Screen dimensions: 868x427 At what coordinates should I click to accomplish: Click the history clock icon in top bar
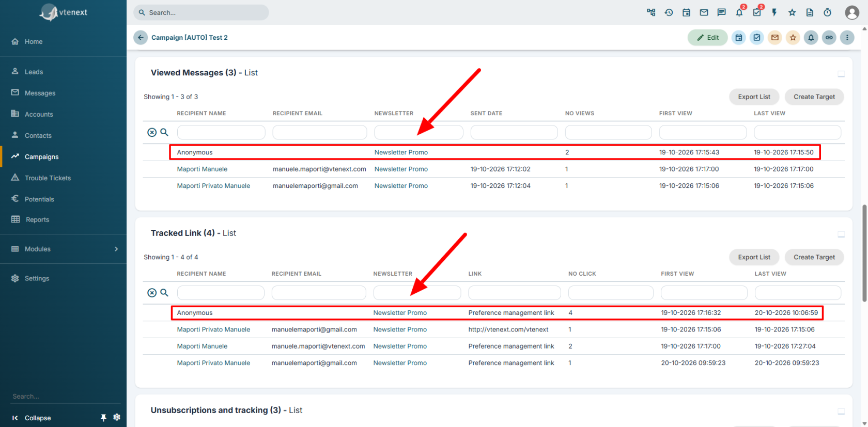[x=669, y=12]
